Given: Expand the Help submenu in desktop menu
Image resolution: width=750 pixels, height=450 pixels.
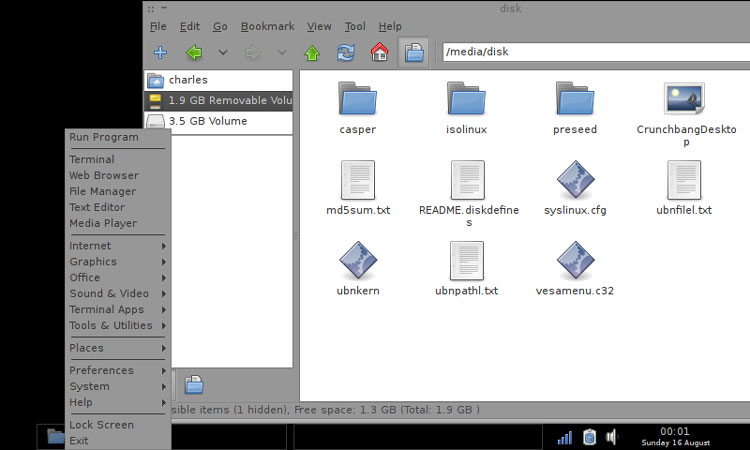Looking at the screenshot, I should tap(118, 402).
